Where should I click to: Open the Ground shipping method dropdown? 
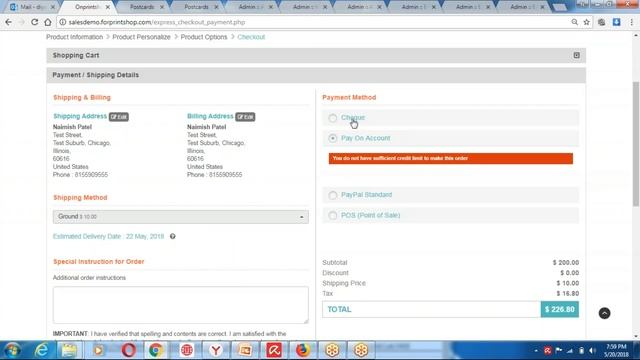click(180, 217)
